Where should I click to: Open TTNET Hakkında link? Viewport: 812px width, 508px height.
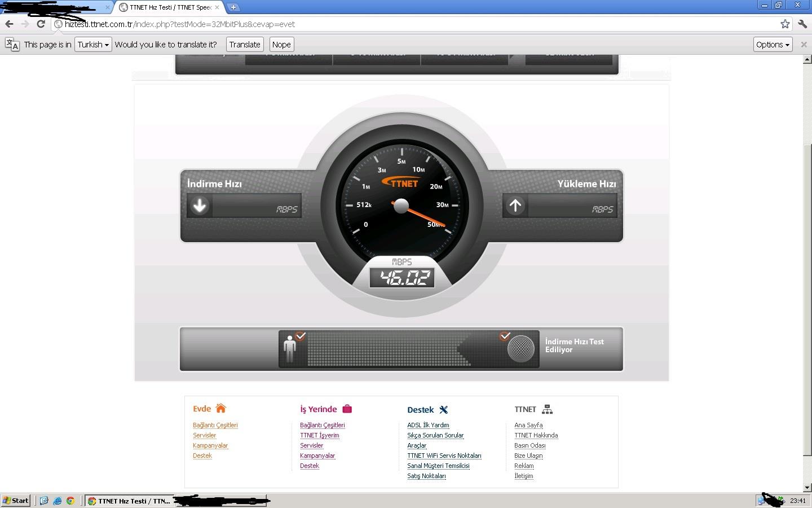coord(536,435)
